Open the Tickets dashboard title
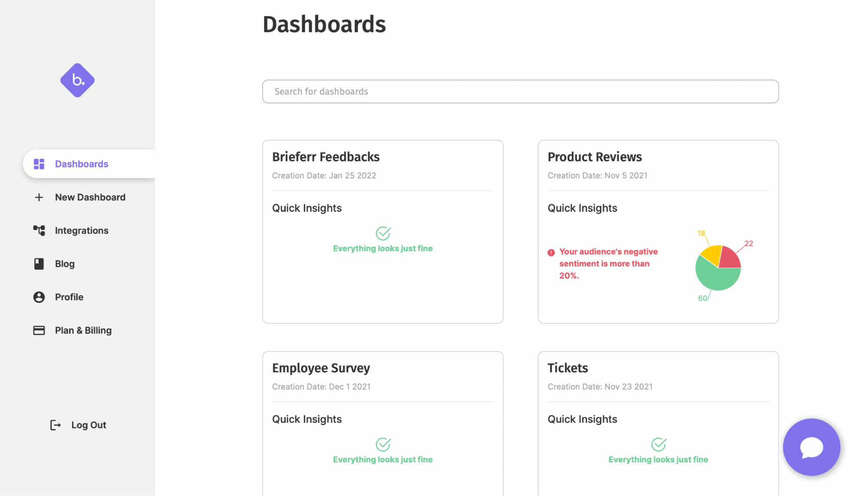868x496 pixels. click(568, 368)
